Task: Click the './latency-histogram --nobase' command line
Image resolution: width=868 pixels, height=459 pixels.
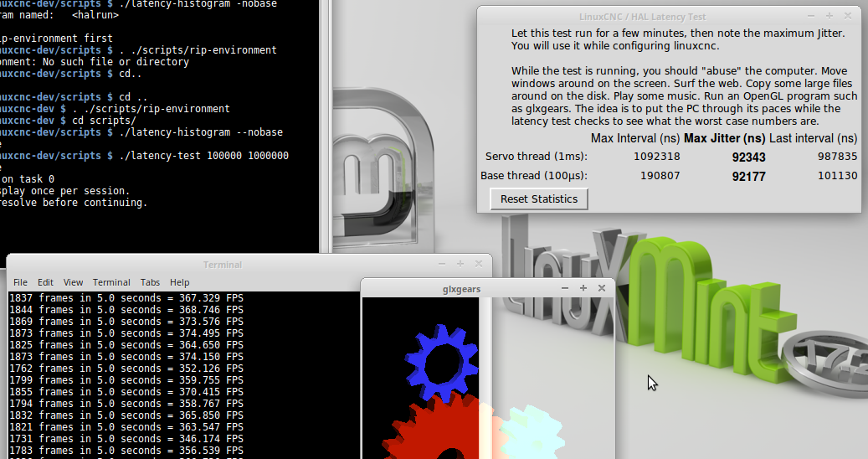Action: 141,132
